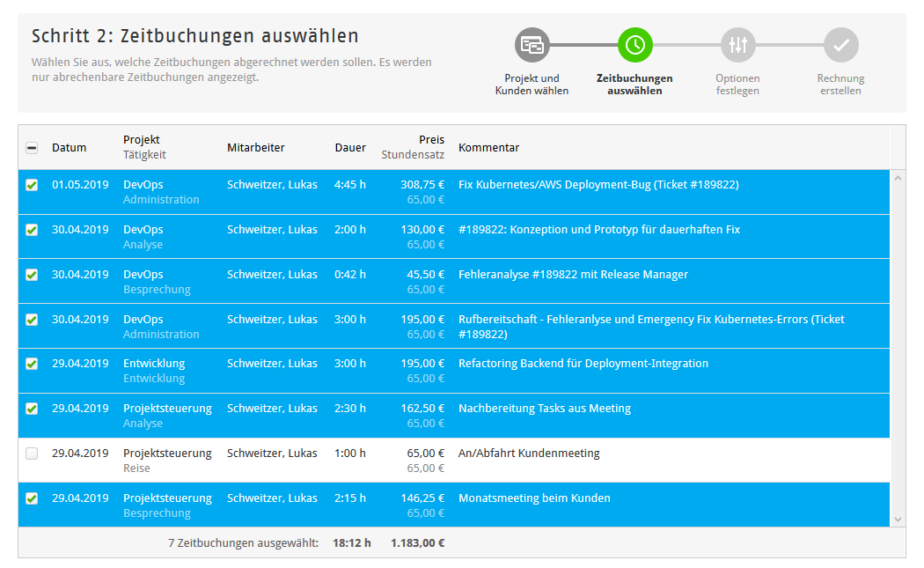Click the Mitarbeiter column header

pos(255,148)
